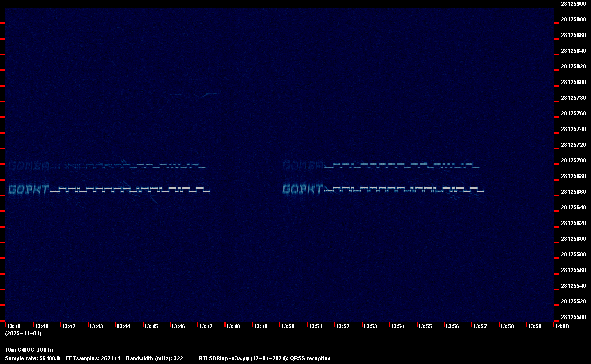Click the 28125660 frequency label
The image size is (591, 364).
(x=574, y=192)
